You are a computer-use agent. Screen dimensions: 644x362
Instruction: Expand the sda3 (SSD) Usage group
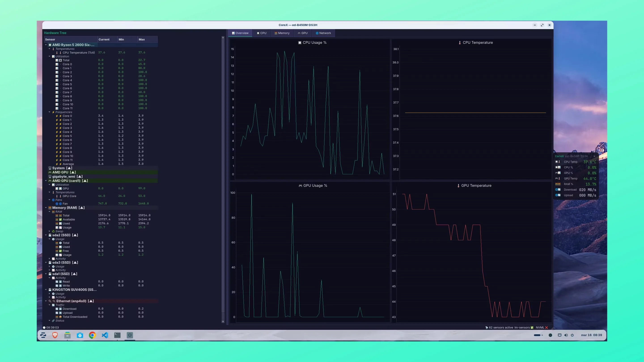(x=49, y=267)
